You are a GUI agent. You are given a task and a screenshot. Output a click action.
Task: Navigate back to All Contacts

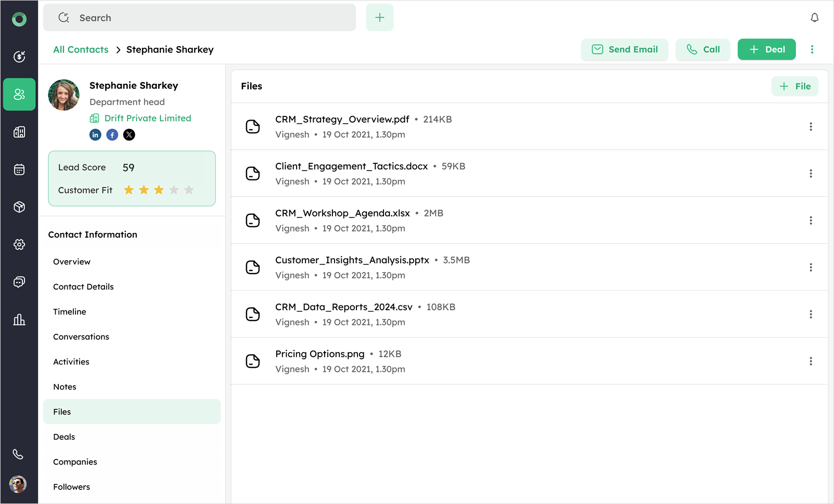coord(81,49)
